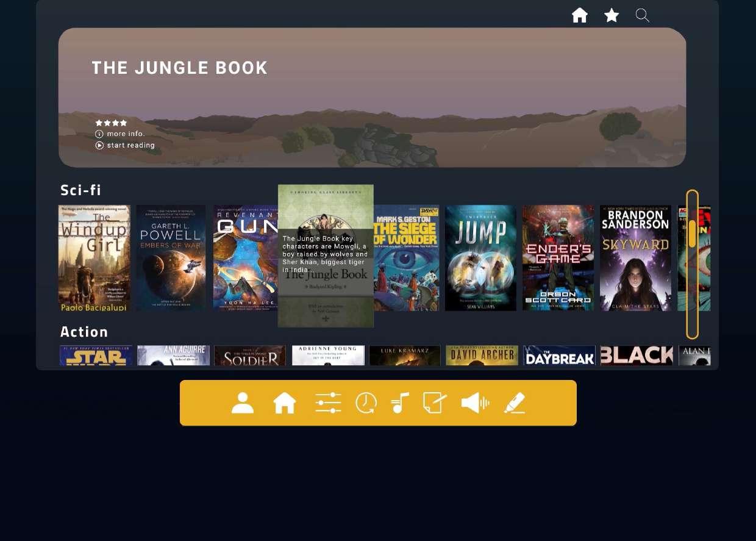The height and width of the screenshot is (541, 756).
Task: Click 'more info.' link in banner
Action: (x=126, y=134)
